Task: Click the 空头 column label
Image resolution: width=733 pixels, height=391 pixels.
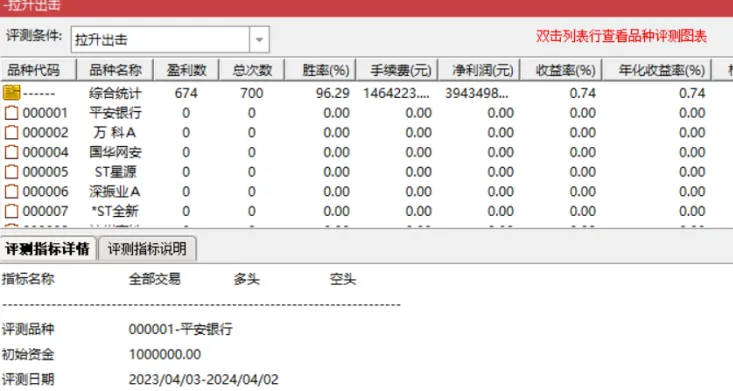Action: 343,279
